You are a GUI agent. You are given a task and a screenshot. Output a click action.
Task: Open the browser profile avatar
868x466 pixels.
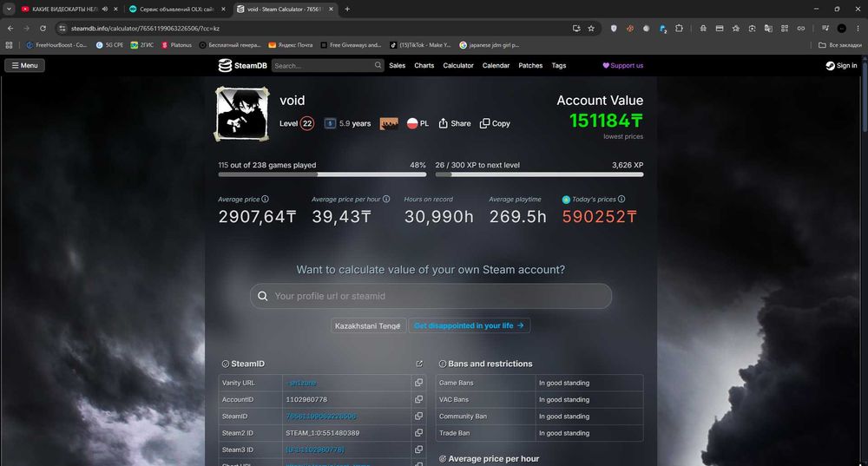(x=841, y=29)
